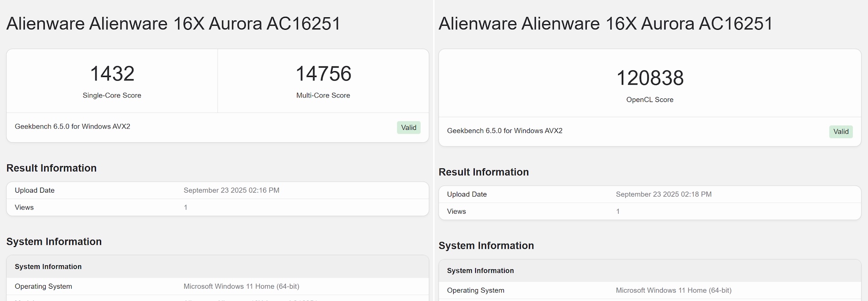The image size is (868, 301).
Task: Click the Multi-Core Score label
Action: (323, 95)
